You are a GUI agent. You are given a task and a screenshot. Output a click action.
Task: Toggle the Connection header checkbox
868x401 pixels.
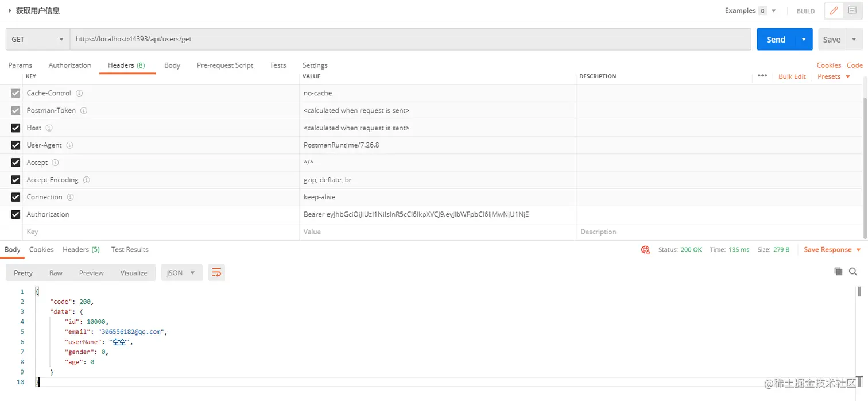click(15, 197)
